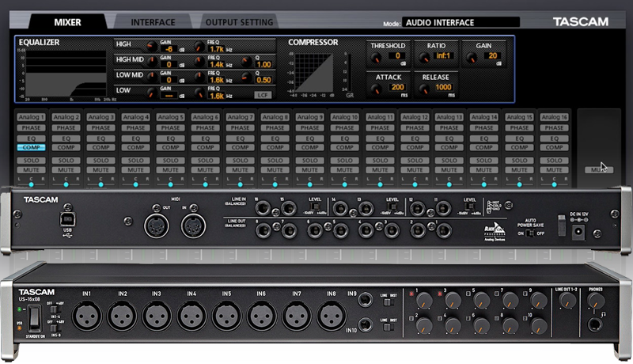The image size is (633, 364).
Task: Click the equalizer frequency response graph
Action: [x=66, y=74]
